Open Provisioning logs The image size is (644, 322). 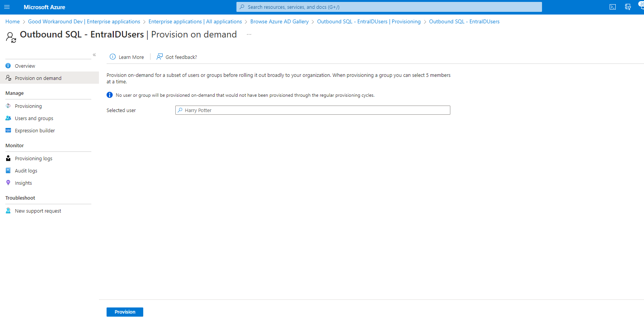(x=34, y=158)
